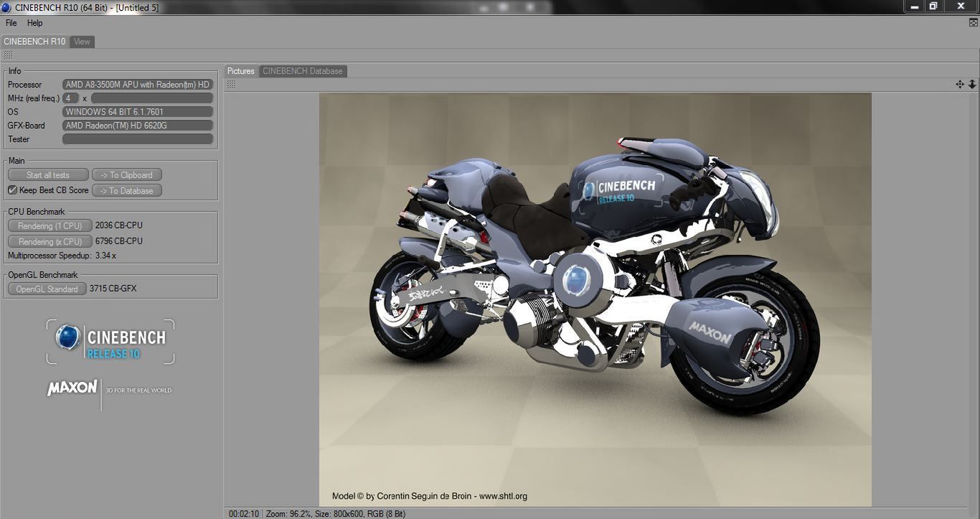Viewport: 980px width, 519px height.
Task: Click the left panel grip handle icon
Action: click(8, 55)
